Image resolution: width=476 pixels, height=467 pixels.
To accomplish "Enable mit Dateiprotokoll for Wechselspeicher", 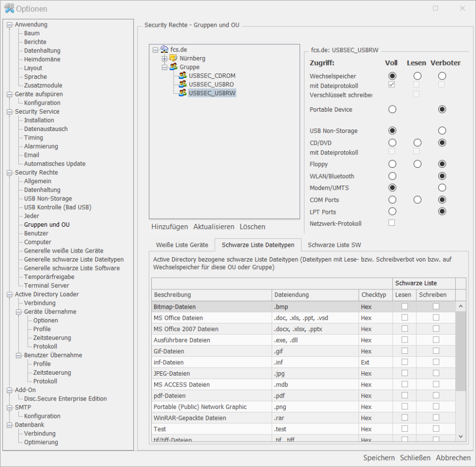I will (391, 84).
